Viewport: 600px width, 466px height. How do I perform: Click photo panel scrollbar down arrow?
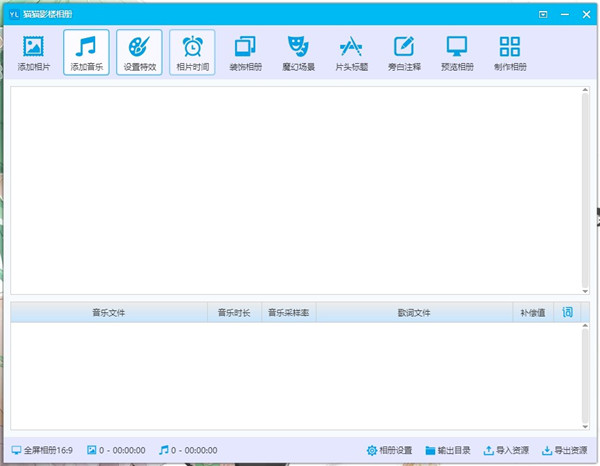coord(585,291)
